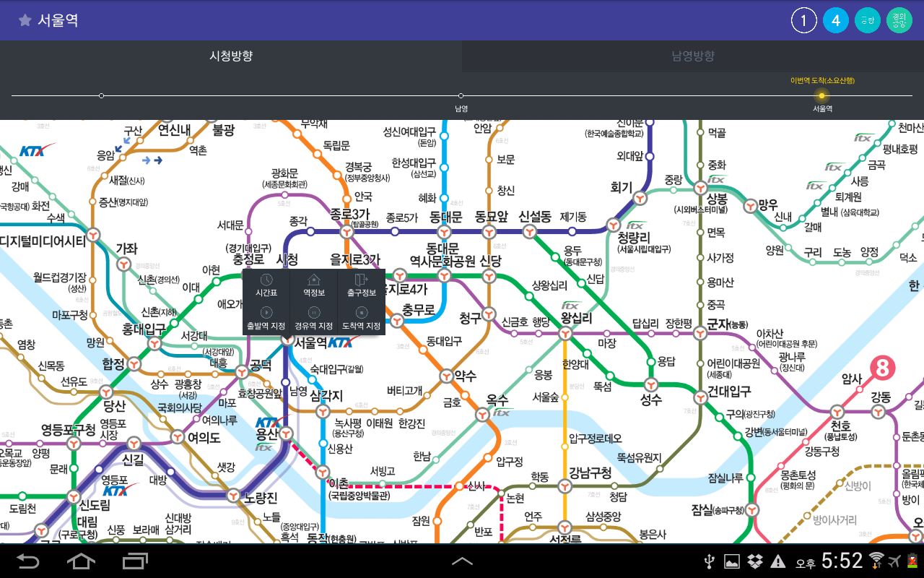
Task: Select the Line 1 circle badge
Action: (804, 20)
